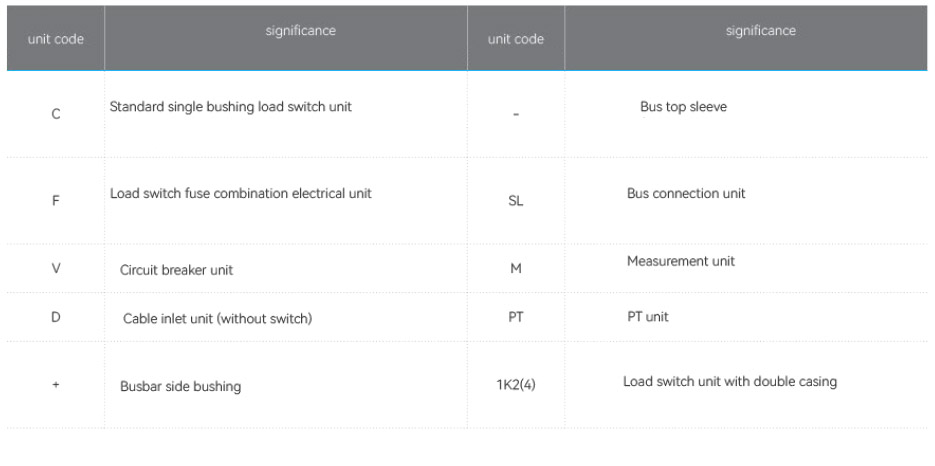The image size is (935, 466).
Task: Select 'Cable inlet unit (without switch)' text
Action: (x=217, y=319)
